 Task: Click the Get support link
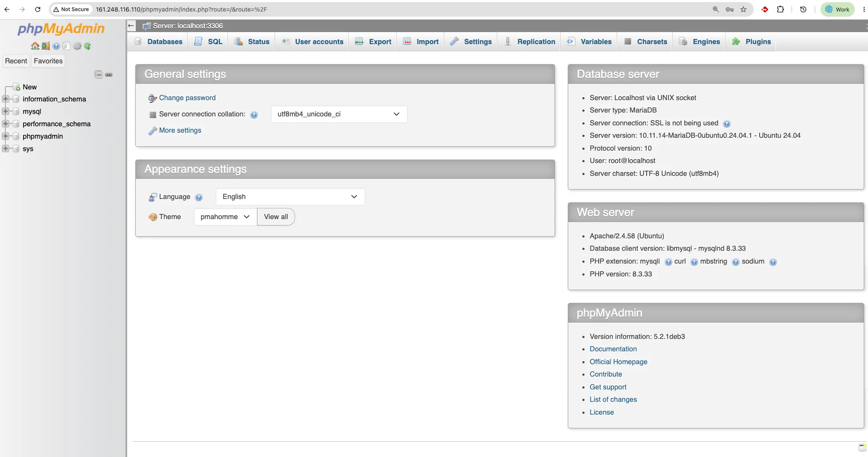tap(608, 387)
